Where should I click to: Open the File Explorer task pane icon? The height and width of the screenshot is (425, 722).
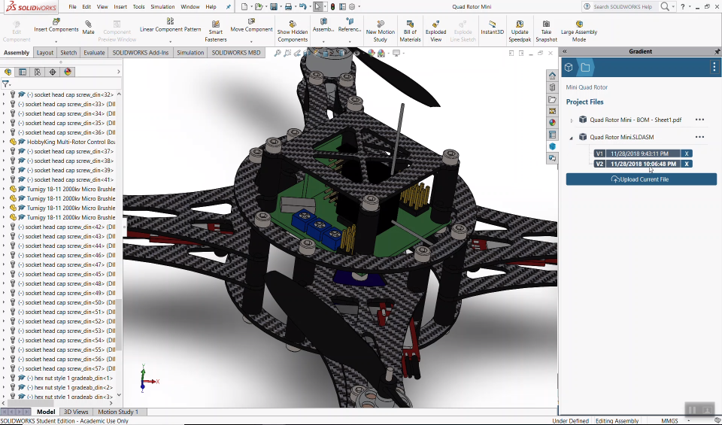552,99
